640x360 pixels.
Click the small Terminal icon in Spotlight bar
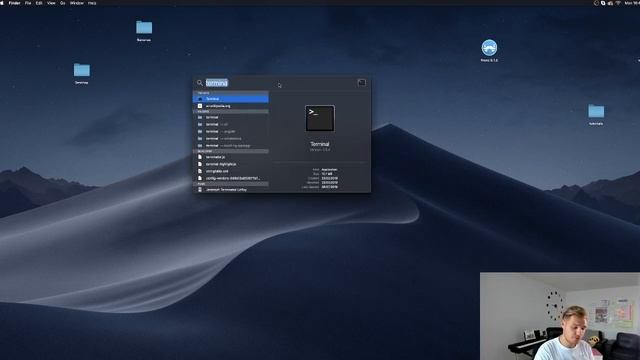tap(362, 83)
